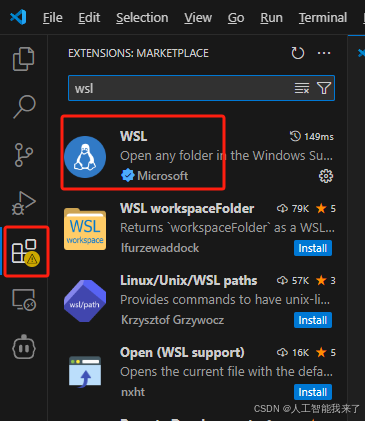Click the 'Returns workspaceFolder as a WSL' description
This screenshot has height=421, width=365.
[x=227, y=228]
